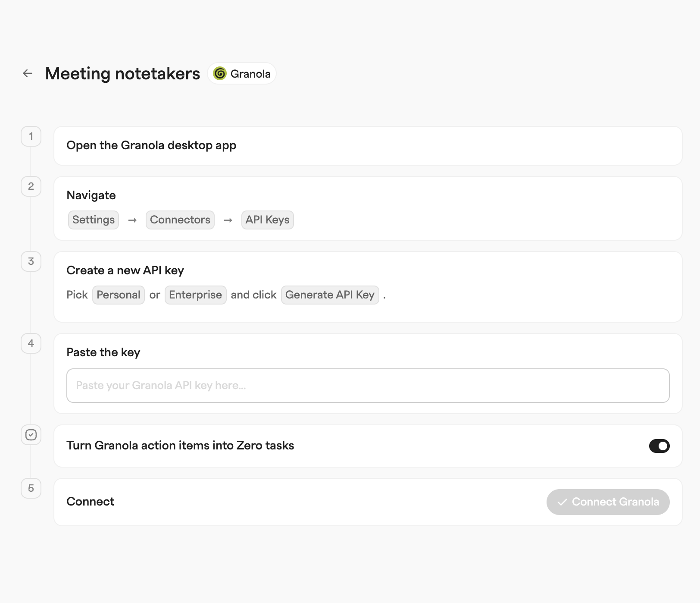Click the 'Navigate' step heading
Viewport: 700px width, 603px height.
pyautogui.click(x=91, y=195)
